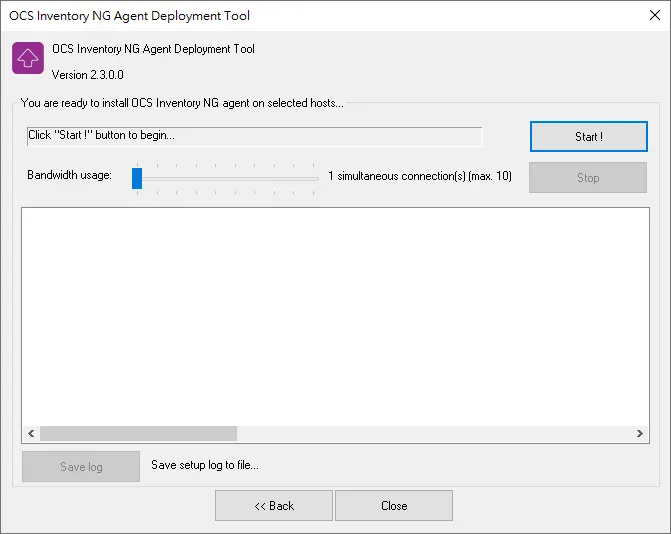Click the 'OCS Inventory NG Agent Deployment Tool' header beside the icon
This screenshot has width=671, height=534.
pyautogui.click(x=153, y=49)
